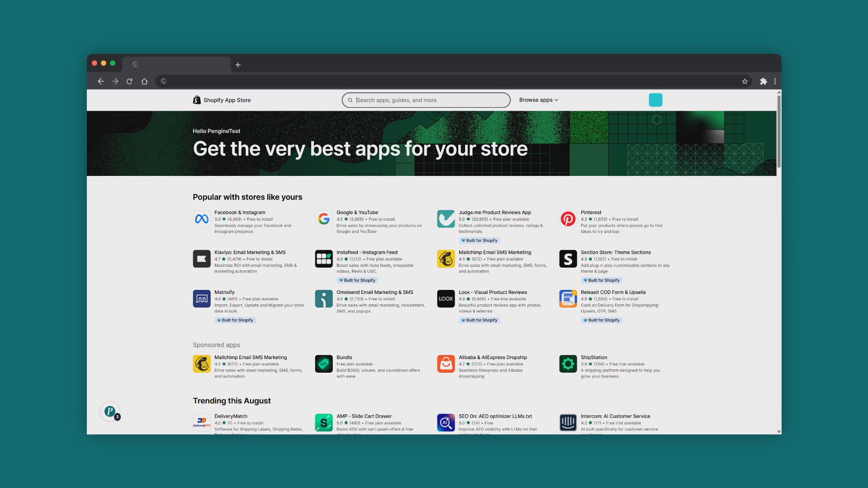Open the Google & YouTube app icon
868x488 pixels.
324,219
